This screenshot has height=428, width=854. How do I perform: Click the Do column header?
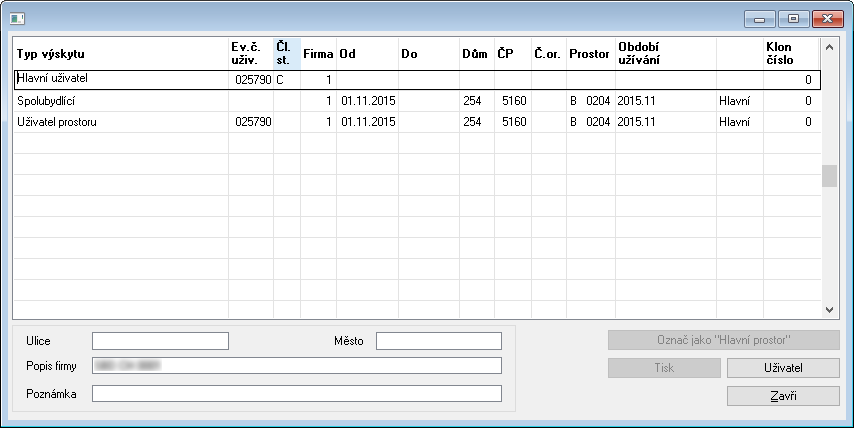pos(429,53)
